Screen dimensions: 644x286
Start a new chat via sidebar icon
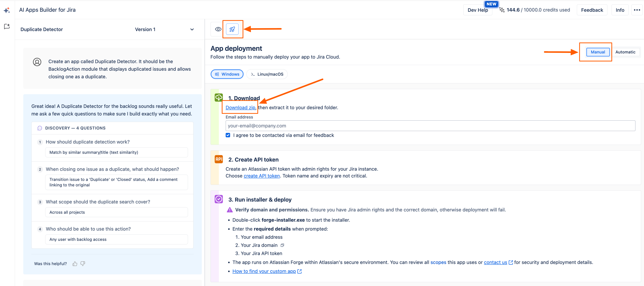(x=7, y=26)
